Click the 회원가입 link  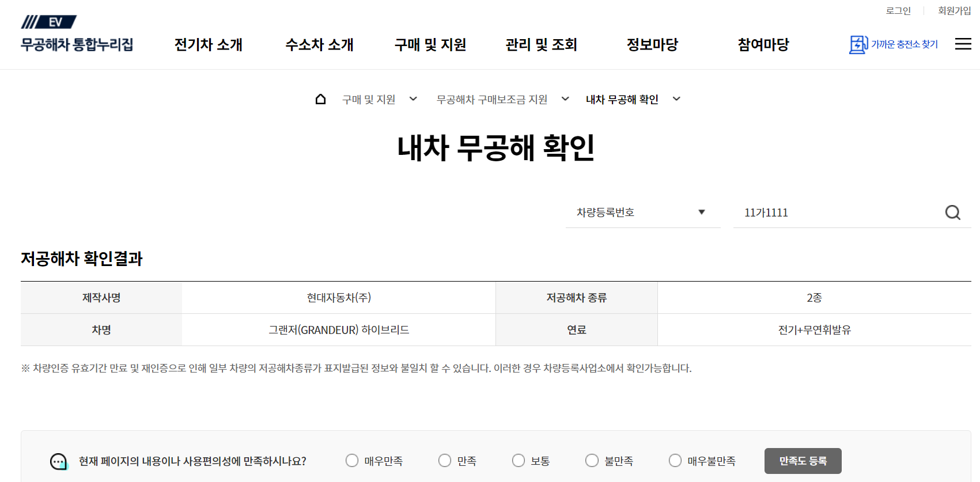click(x=955, y=11)
